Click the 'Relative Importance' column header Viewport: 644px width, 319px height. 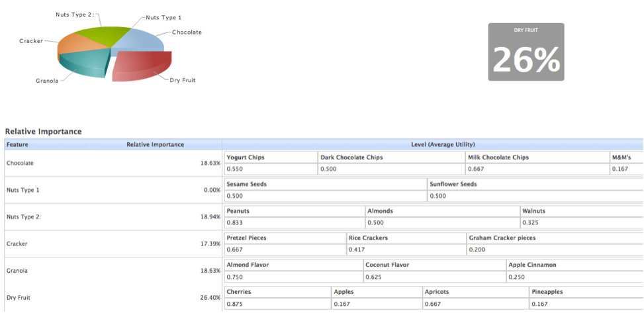pyautogui.click(x=156, y=144)
